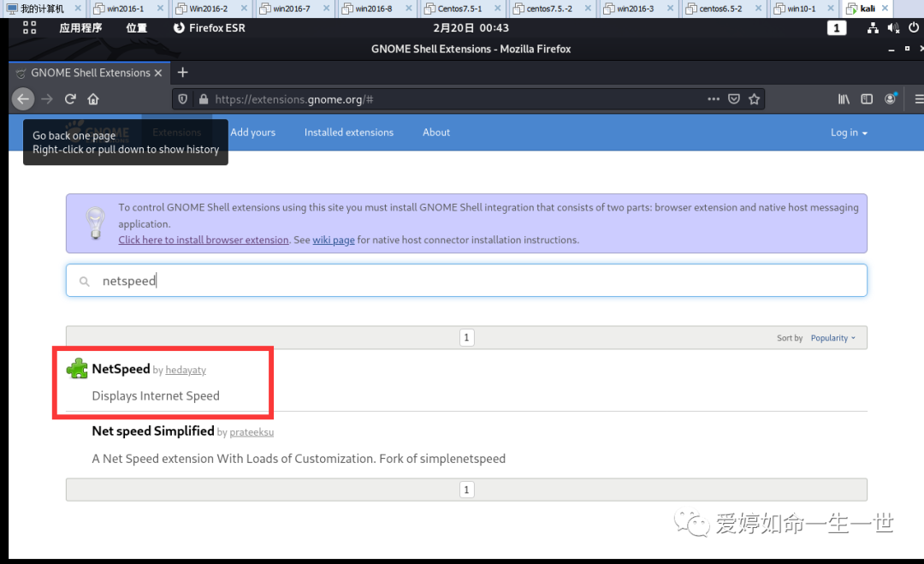Open a new browser tab
924x564 pixels.
[183, 72]
